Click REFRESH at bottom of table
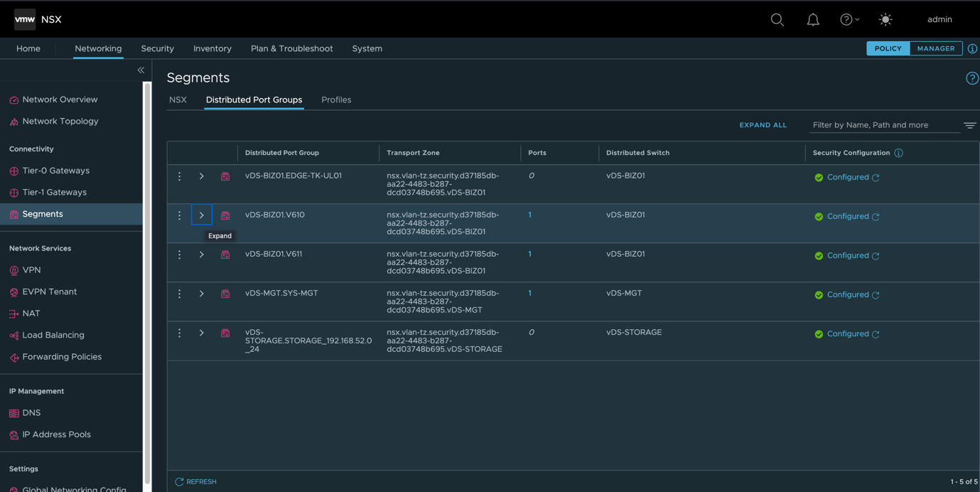The width and height of the screenshot is (980, 492). tap(195, 482)
